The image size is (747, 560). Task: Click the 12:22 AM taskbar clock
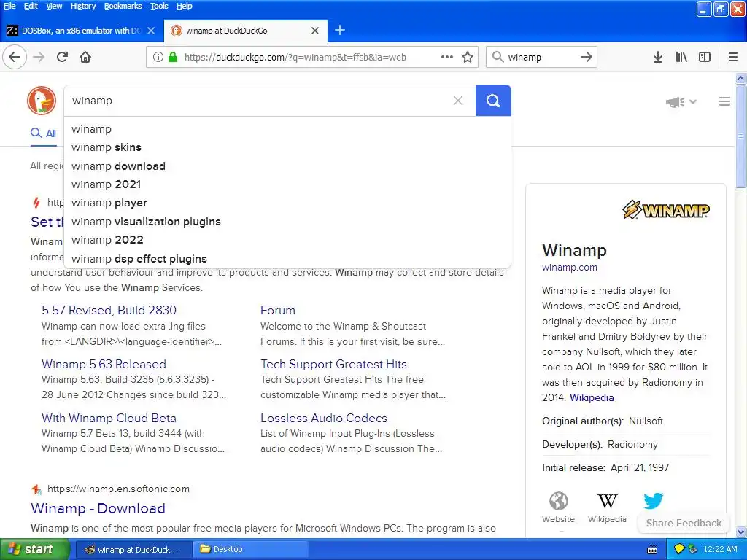coord(720,549)
